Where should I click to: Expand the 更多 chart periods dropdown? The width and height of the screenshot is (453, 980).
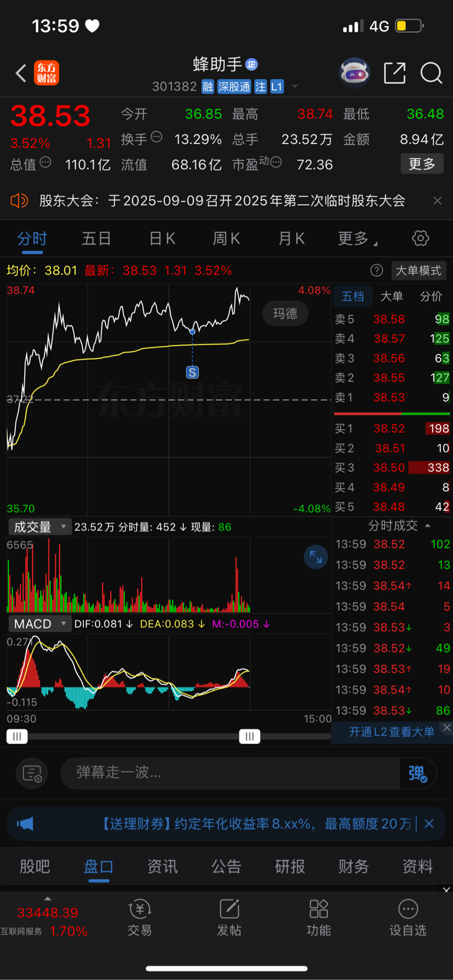point(357,239)
